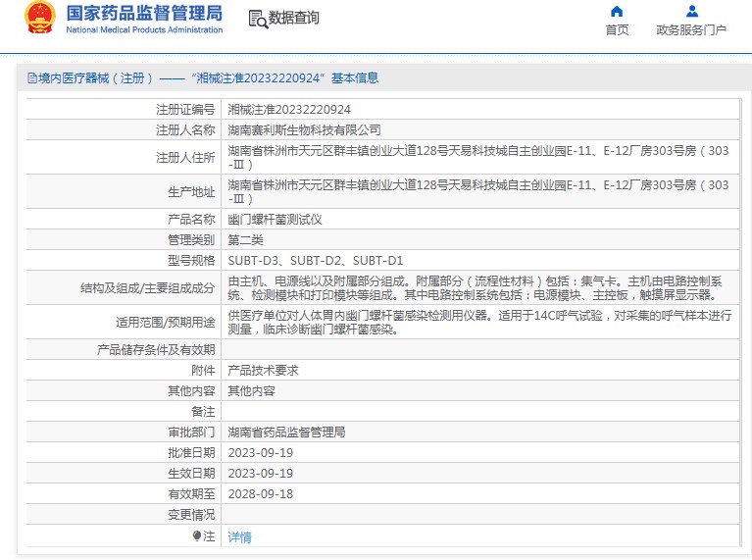Click National Medical Products Administration subtitle
This screenshot has width=752, height=560.
(144, 29)
